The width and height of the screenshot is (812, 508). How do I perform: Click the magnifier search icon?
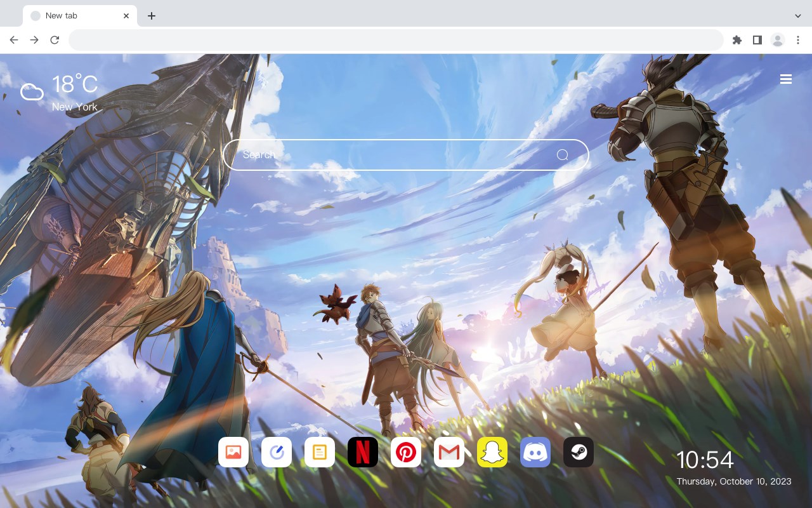[562, 155]
